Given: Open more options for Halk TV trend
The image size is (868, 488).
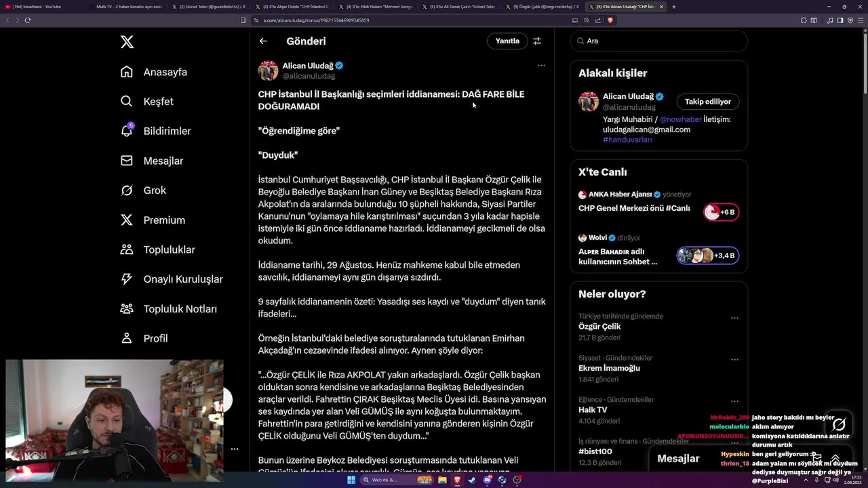Looking at the screenshot, I should pos(734,401).
